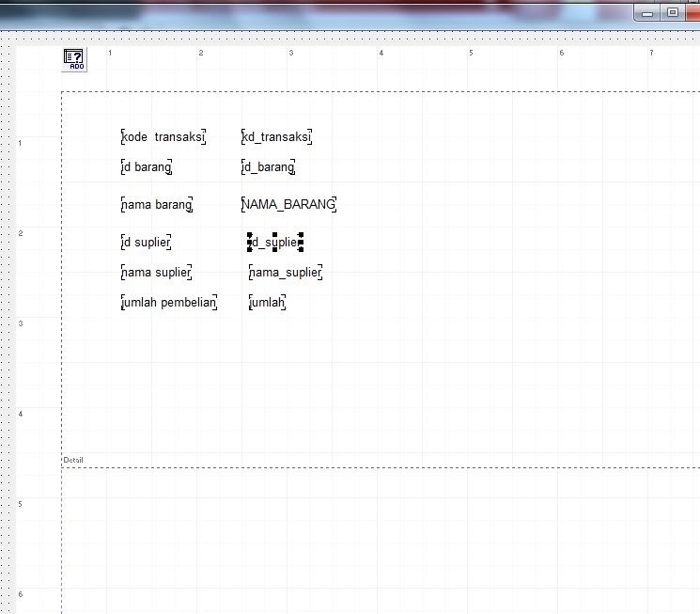Select the ADO query component icon
Screen dimensions: 700x614
(x=74, y=60)
